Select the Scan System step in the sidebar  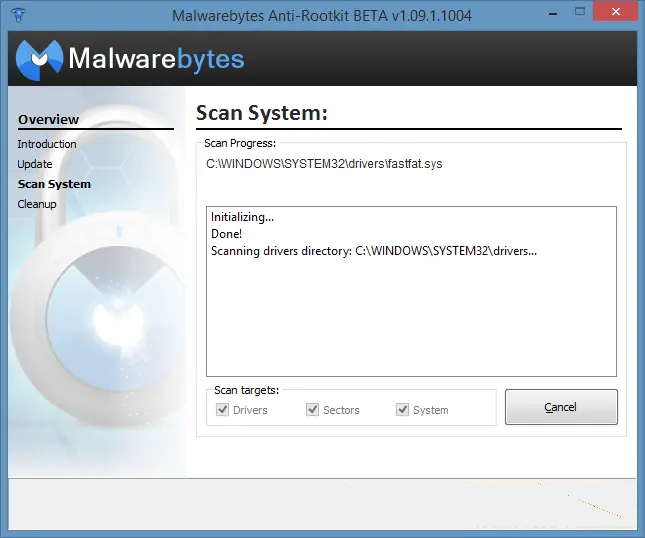[54, 184]
